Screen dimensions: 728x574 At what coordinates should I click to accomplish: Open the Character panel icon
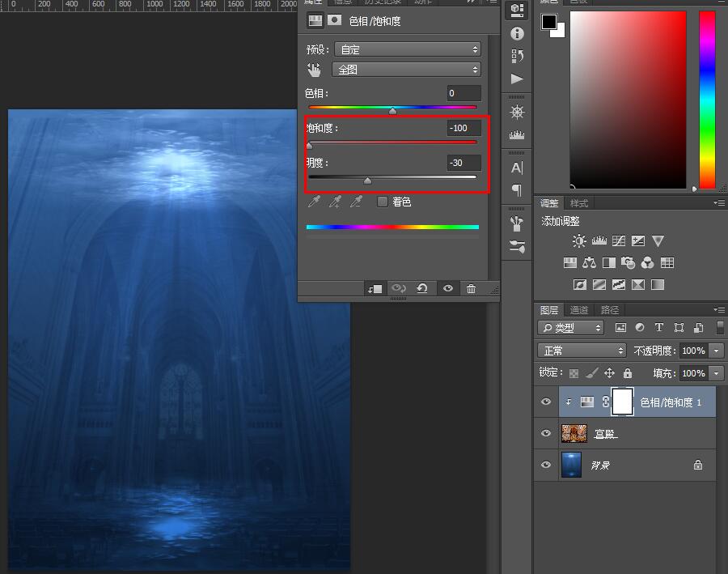517,168
